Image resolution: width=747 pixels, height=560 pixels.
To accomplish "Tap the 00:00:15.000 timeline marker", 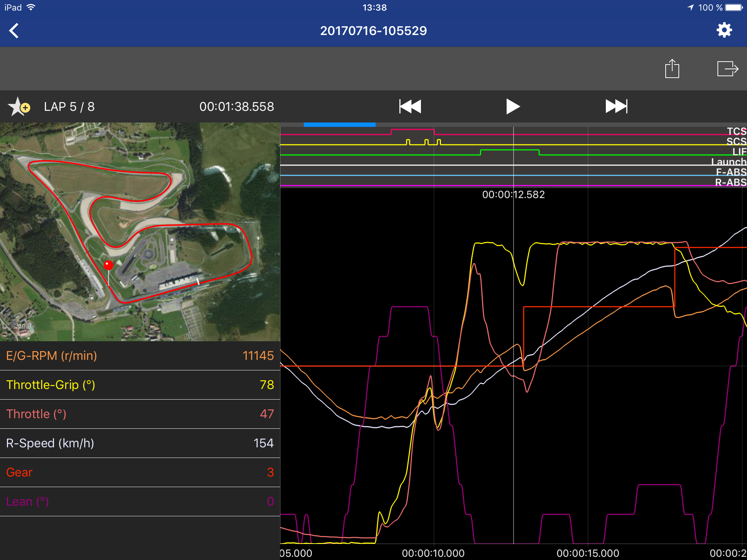I will [588, 553].
